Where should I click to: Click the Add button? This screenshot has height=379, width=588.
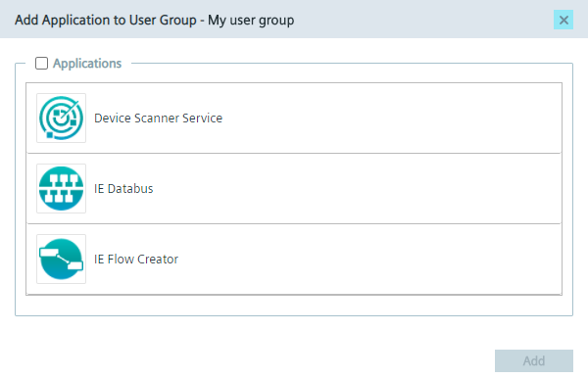(534, 361)
